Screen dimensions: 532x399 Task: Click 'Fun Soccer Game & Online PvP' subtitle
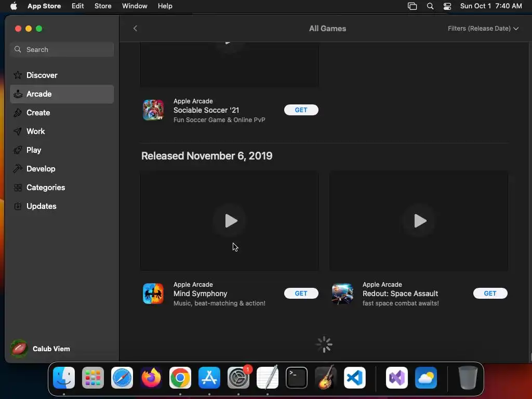(219, 120)
